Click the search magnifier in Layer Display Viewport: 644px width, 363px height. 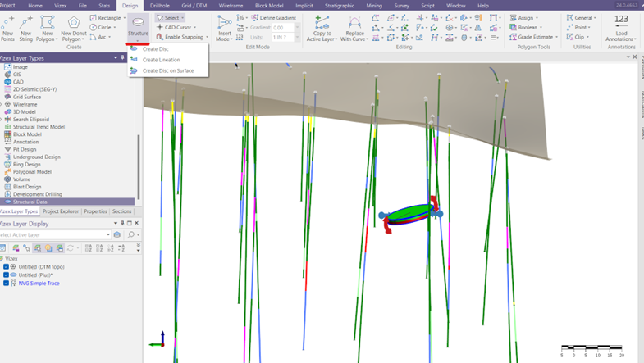point(130,234)
